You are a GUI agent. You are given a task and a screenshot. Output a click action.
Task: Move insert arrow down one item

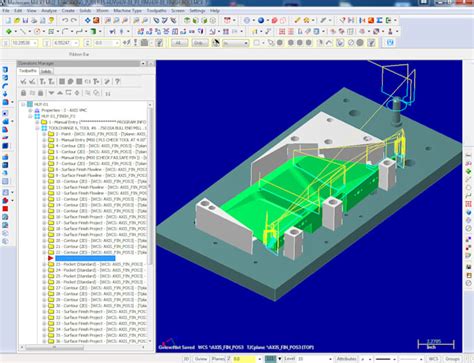tap(51, 93)
